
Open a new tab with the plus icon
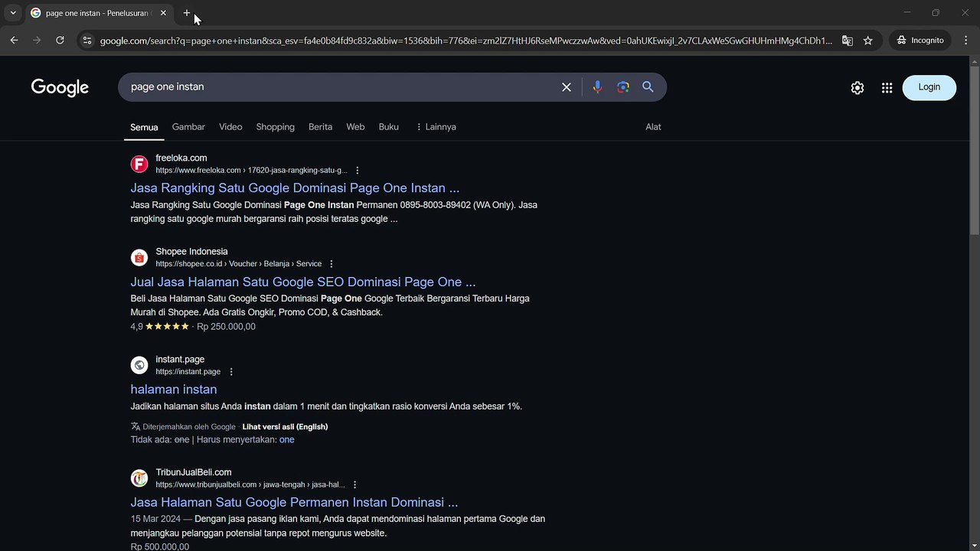click(187, 13)
